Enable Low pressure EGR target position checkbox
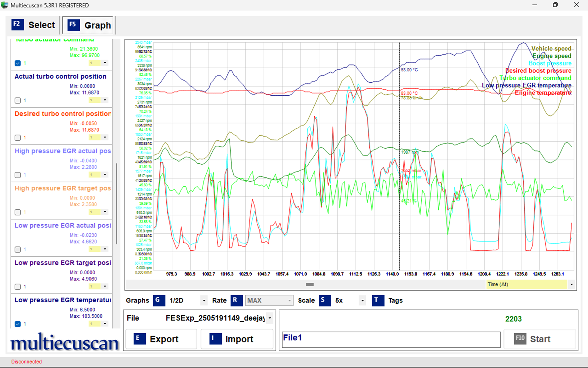This screenshot has width=588, height=368. coord(18,287)
